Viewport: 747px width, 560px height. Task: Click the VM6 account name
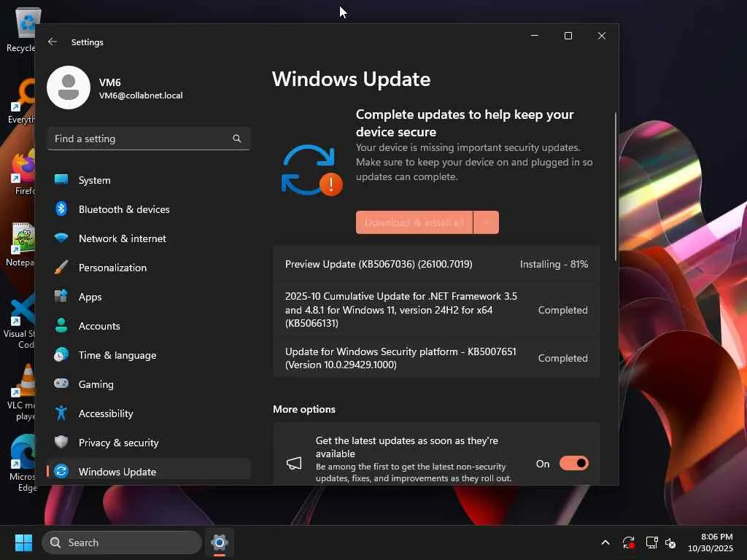click(110, 82)
